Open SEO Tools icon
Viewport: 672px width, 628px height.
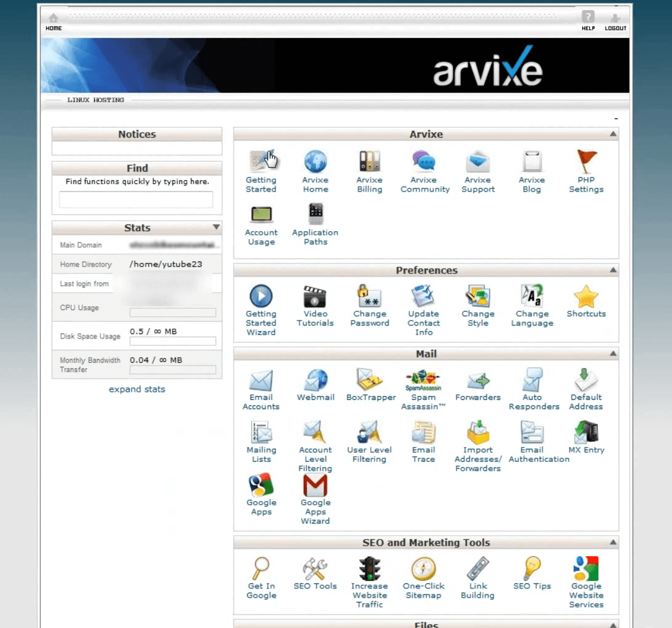315,568
